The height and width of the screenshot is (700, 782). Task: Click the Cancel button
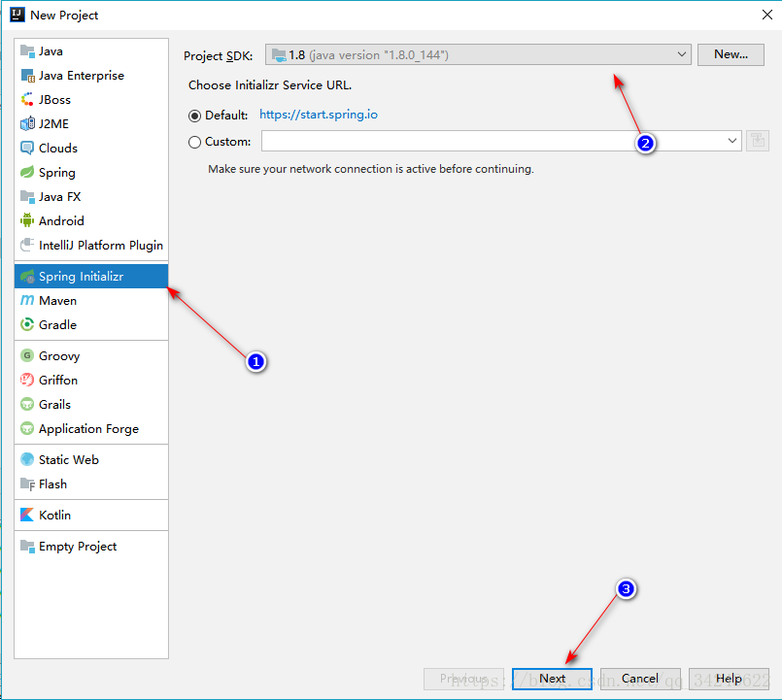click(x=640, y=679)
